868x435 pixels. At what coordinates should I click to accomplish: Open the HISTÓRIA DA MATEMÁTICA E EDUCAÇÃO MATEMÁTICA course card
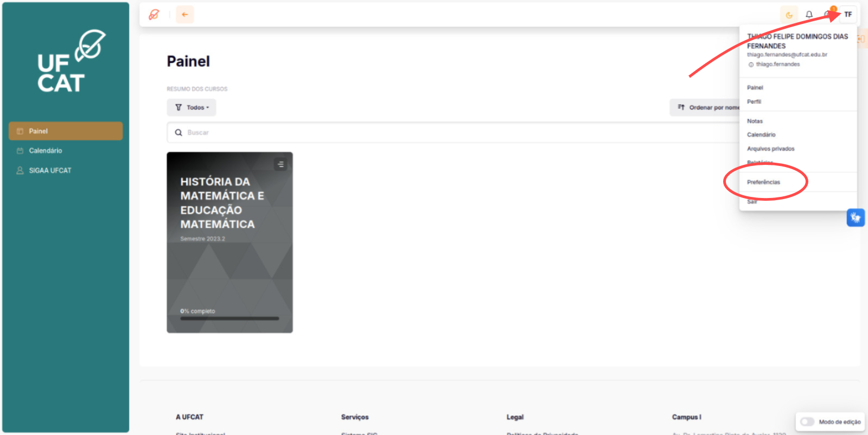(x=229, y=242)
